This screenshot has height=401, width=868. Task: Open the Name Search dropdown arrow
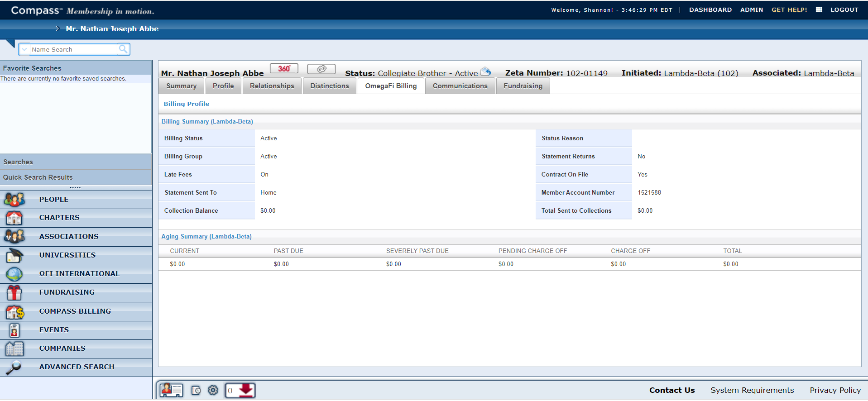point(24,49)
